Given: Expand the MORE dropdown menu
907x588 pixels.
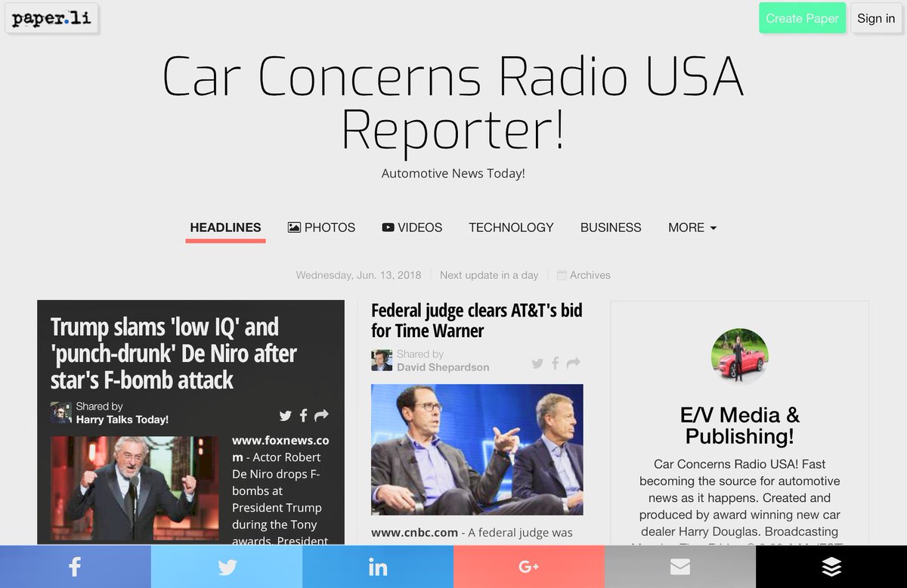Looking at the screenshot, I should (692, 227).
